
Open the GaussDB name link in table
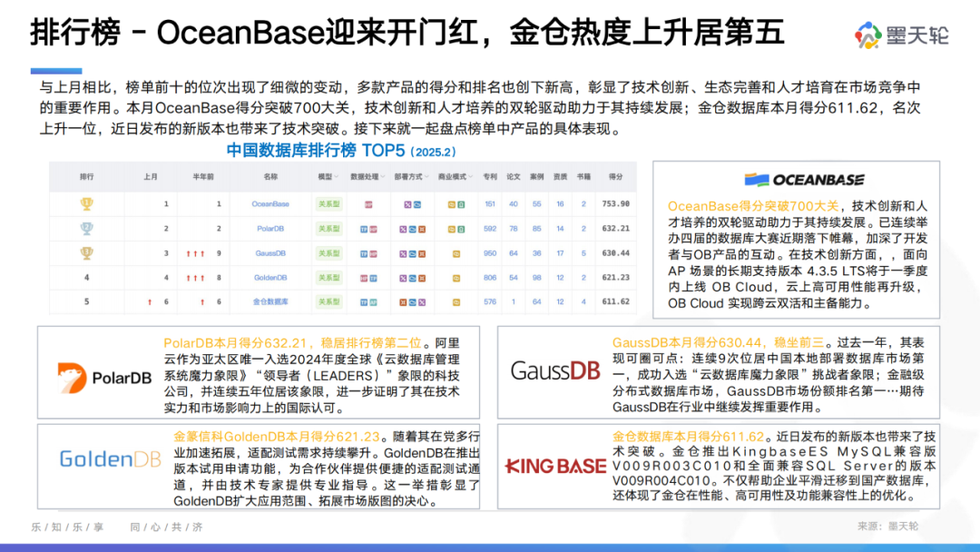tap(270, 253)
